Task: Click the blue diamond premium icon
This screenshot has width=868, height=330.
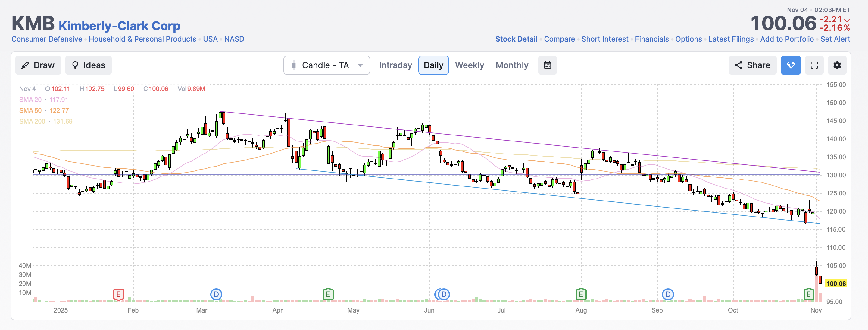Action: 790,65
